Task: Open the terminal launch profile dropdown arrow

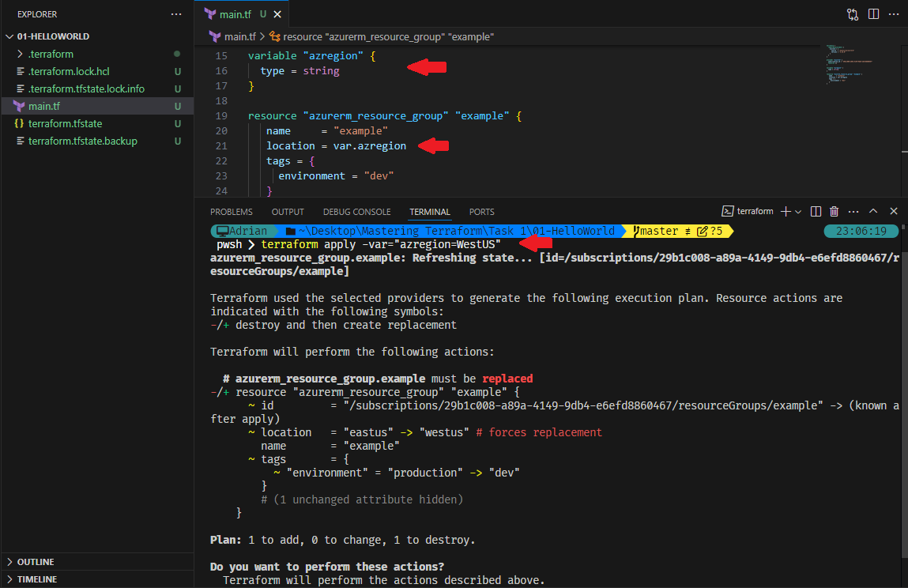Action: coord(798,212)
